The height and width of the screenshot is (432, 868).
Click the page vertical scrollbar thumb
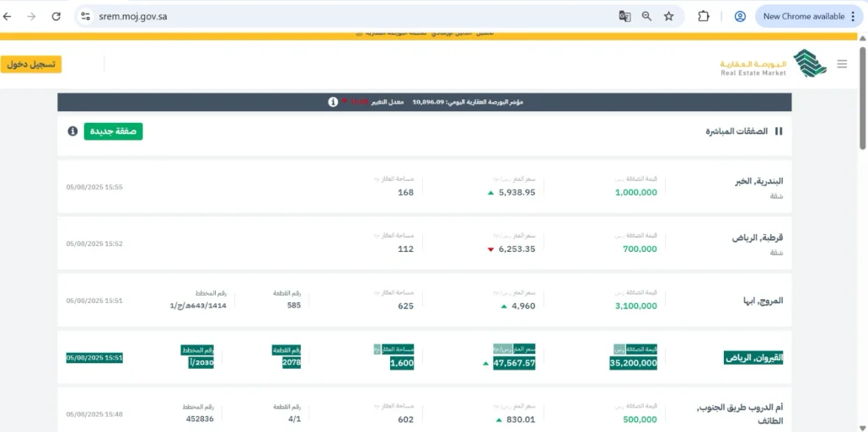pos(862,93)
